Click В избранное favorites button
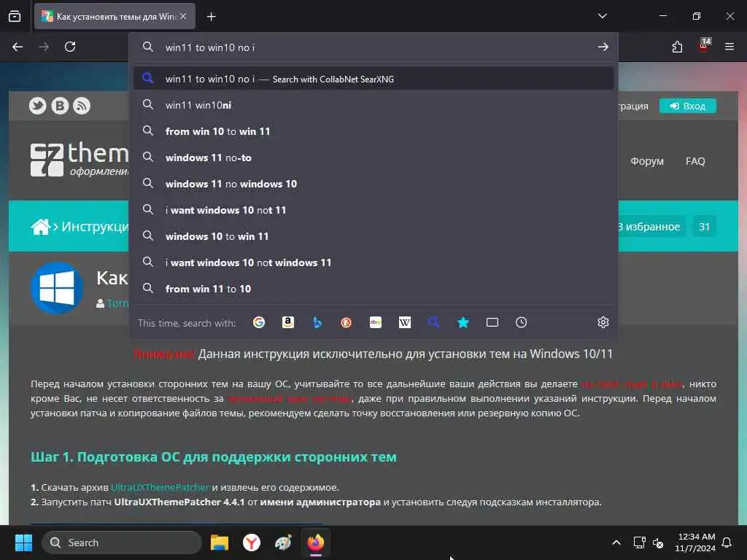The width and height of the screenshot is (747, 560). coord(650,227)
